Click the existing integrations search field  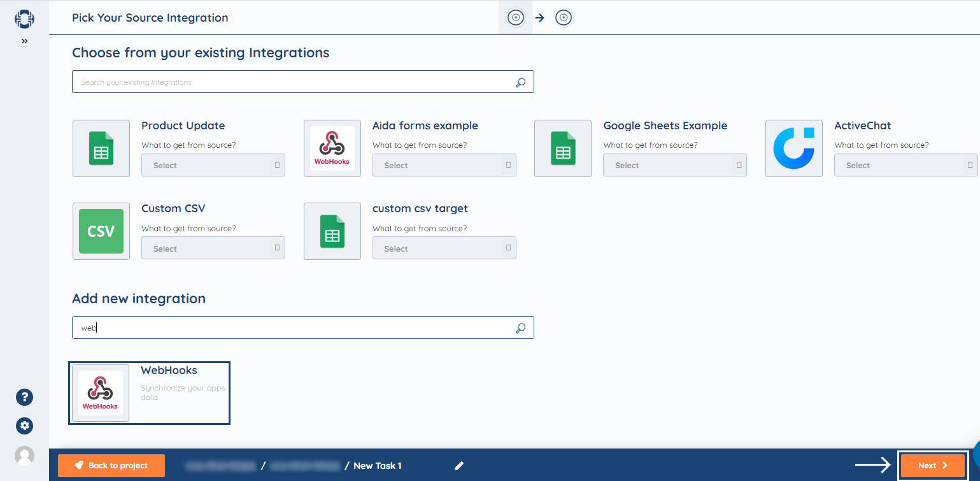(303, 82)
